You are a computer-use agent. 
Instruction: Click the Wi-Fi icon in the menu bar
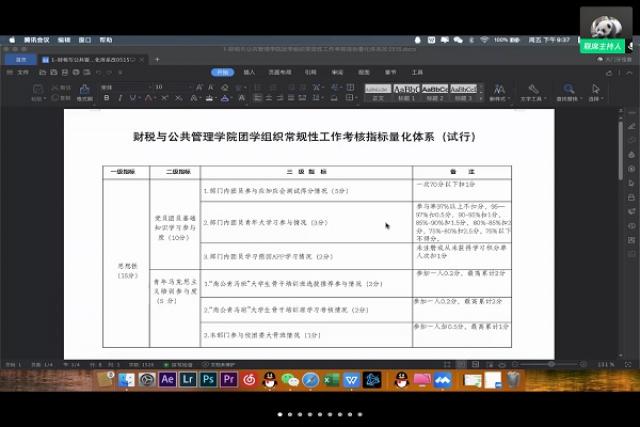(484, 40)
